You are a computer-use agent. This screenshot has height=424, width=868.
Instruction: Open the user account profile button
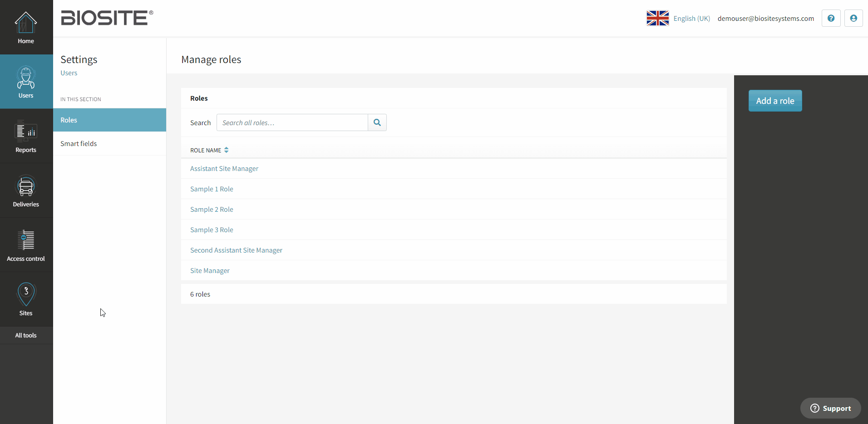(x=853, y=18)
